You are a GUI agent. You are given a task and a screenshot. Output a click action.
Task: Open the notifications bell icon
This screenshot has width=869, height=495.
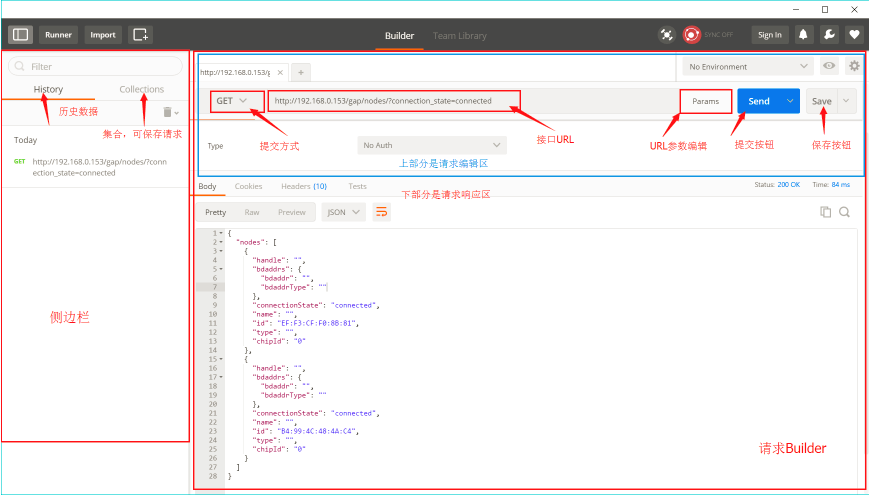point(804,34)
